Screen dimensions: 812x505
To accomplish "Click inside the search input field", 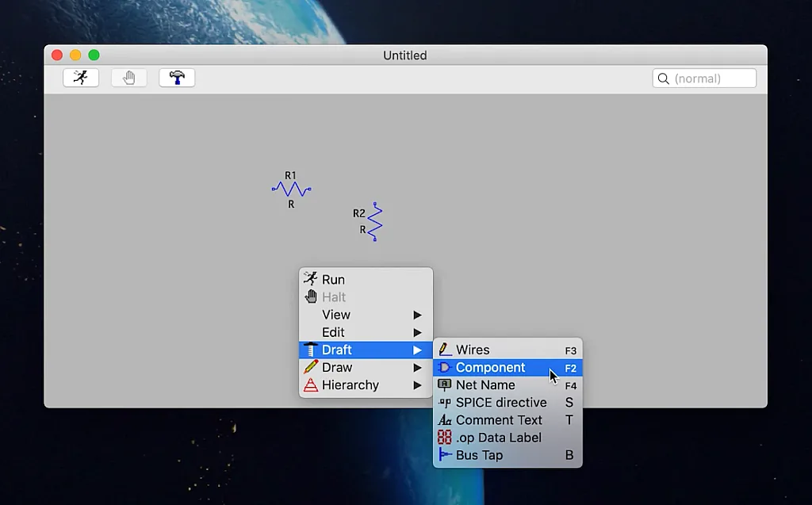I will click(711, 78).
